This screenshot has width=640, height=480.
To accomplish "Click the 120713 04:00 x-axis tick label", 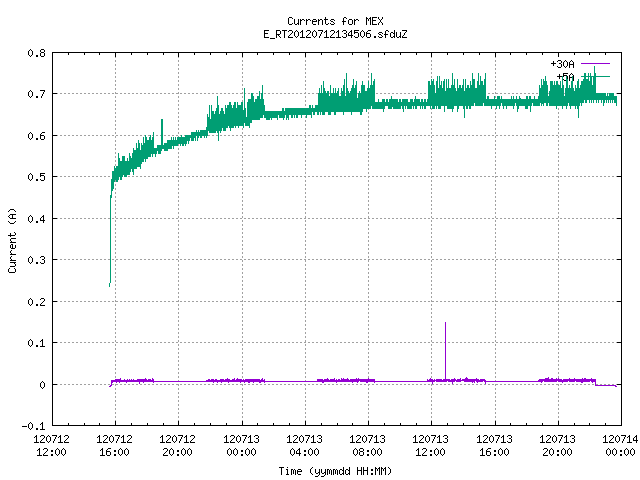I will click(304, 445).
